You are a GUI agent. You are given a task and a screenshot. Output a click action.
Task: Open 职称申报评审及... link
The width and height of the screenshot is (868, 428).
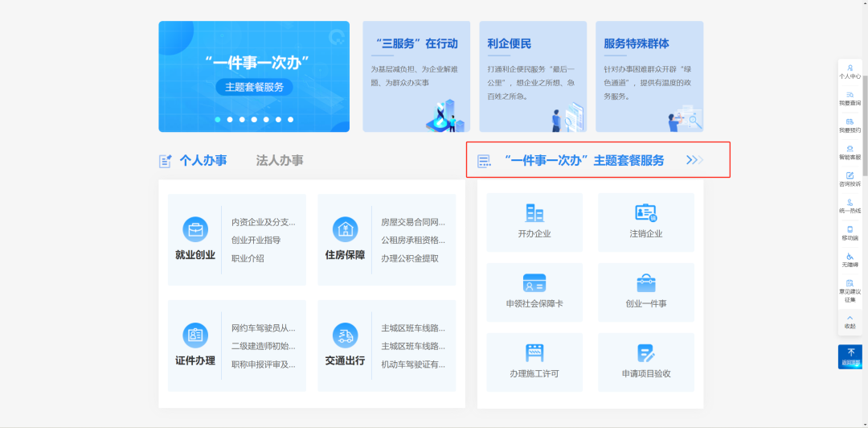coord(264,364)
